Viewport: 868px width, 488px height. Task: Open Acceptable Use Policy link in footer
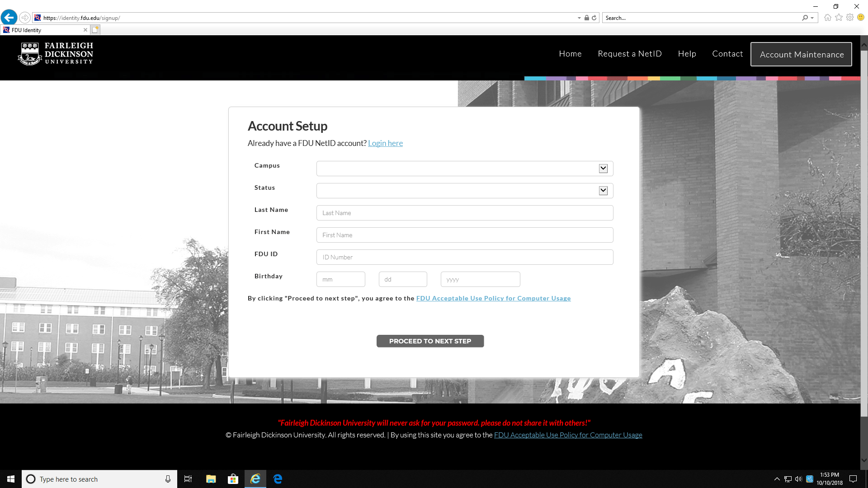click(568, 435)
